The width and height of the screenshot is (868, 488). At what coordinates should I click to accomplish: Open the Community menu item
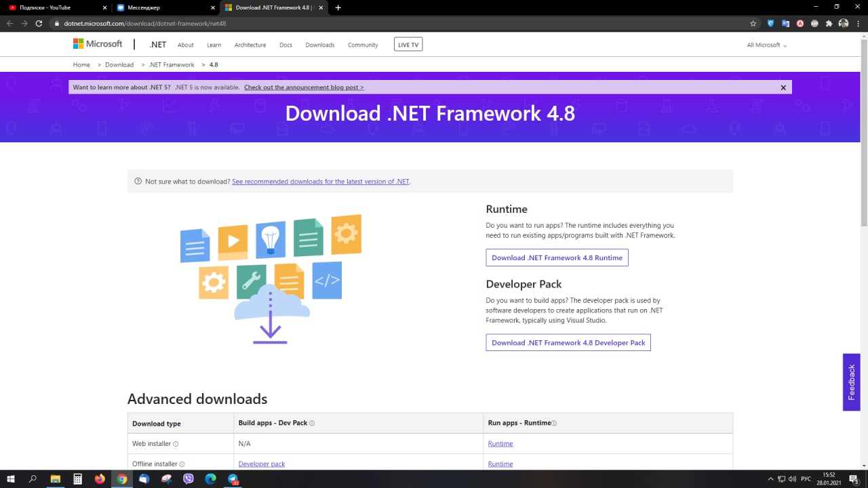coord(363,45)
